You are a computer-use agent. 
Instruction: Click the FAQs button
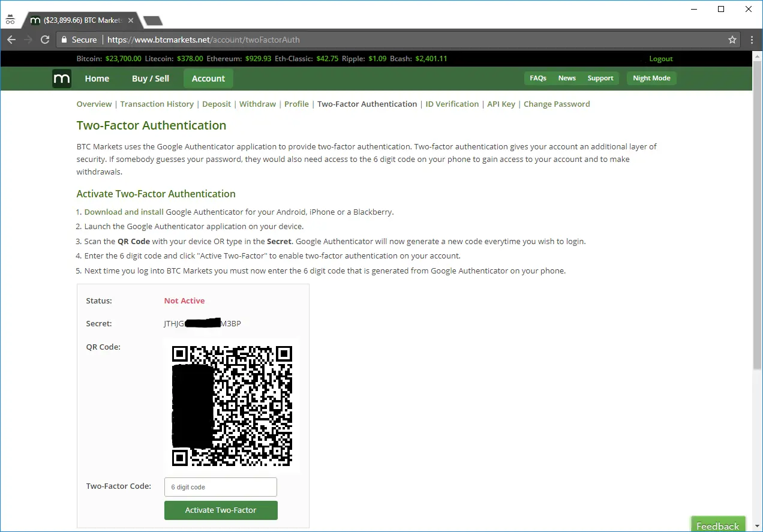[538, 78]
